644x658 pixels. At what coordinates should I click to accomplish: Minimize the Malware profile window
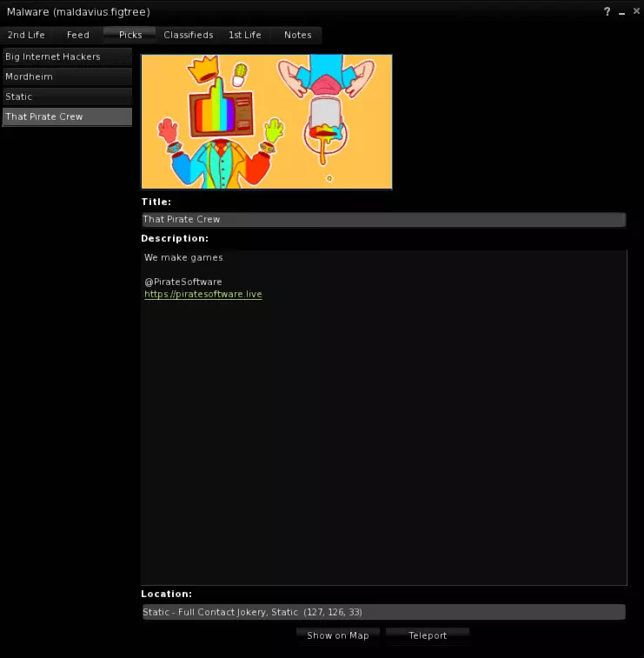[621, 12]
